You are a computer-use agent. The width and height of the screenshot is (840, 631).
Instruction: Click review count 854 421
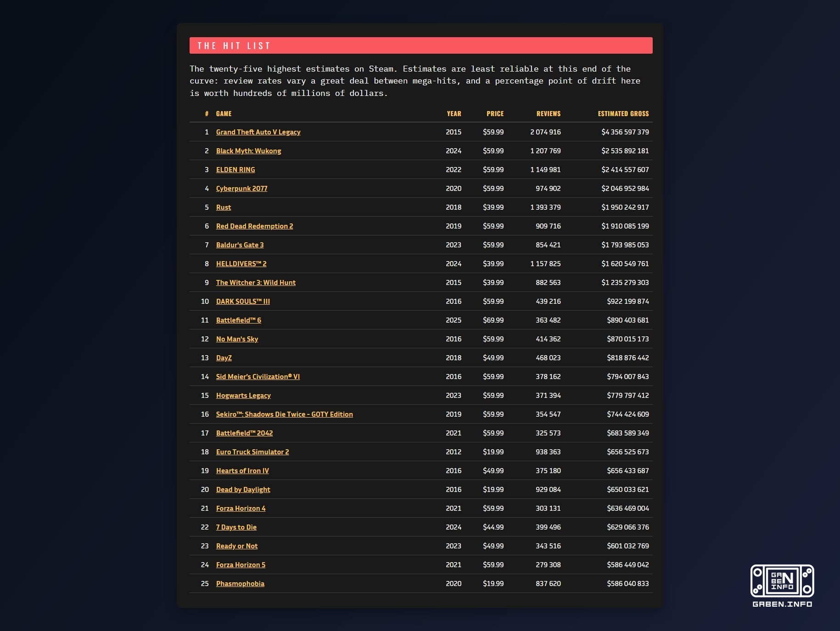point(548,245)
